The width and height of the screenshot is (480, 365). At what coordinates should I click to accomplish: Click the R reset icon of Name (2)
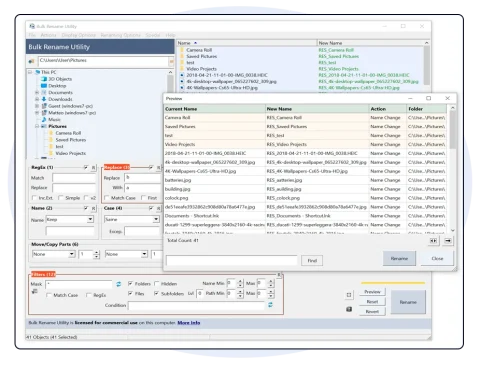tap(94, 208)
